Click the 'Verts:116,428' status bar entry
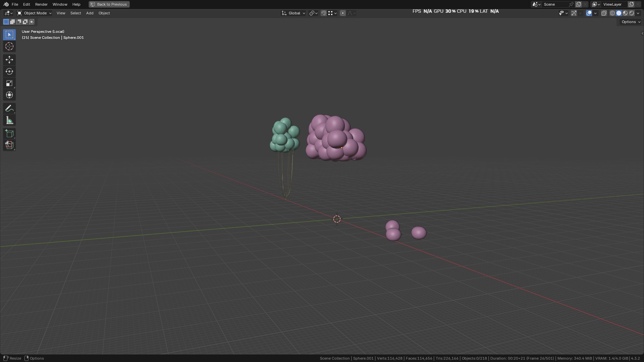Screen dimensions: 644x362 pyautogui.click(x=389, y=358)
